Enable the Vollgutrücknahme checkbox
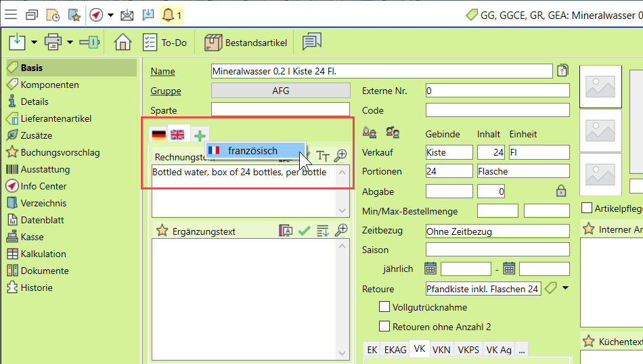The height and width of the screenshot is (364, 643). pos(384,307)
